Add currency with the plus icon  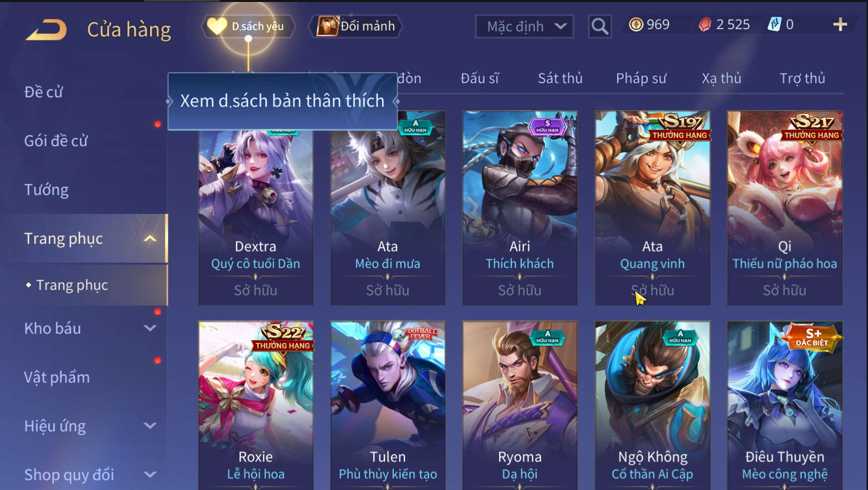tap(840, 24)
